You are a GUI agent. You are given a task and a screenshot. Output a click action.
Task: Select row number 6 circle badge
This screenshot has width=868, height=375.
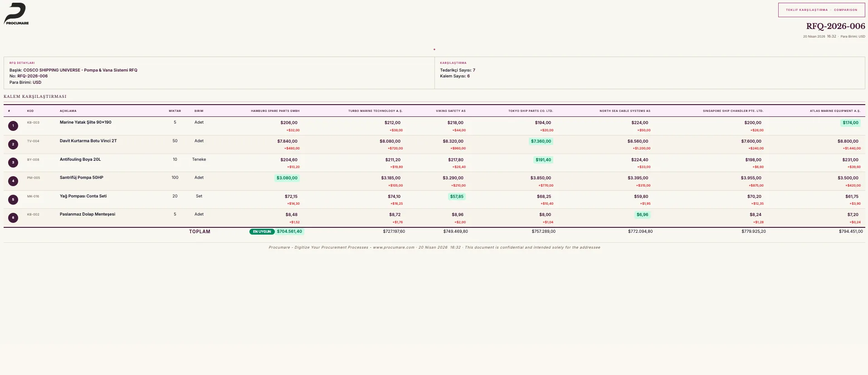tap(13, 218)
